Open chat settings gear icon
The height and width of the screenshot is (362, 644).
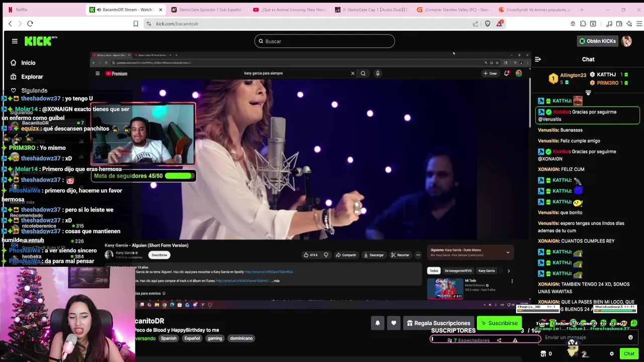612,354
